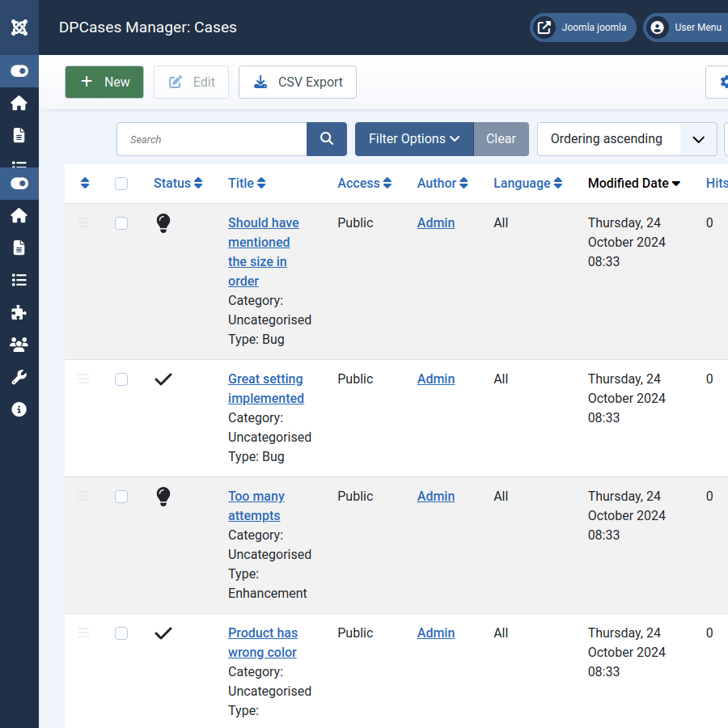Click the Joomla logo in the sidebar
Image resolution: width=728 pixels, height=728 pixels.
[19, 28]
